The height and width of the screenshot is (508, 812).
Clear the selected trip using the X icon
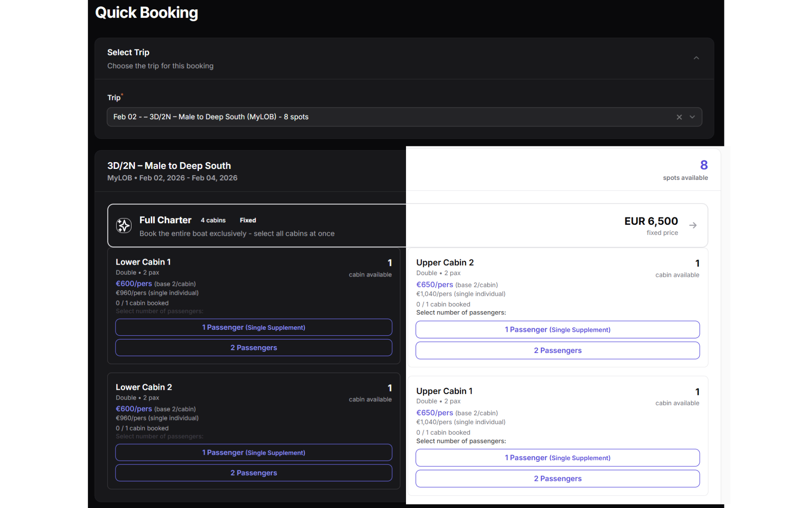pyautogui.click(x=679, y=117)
